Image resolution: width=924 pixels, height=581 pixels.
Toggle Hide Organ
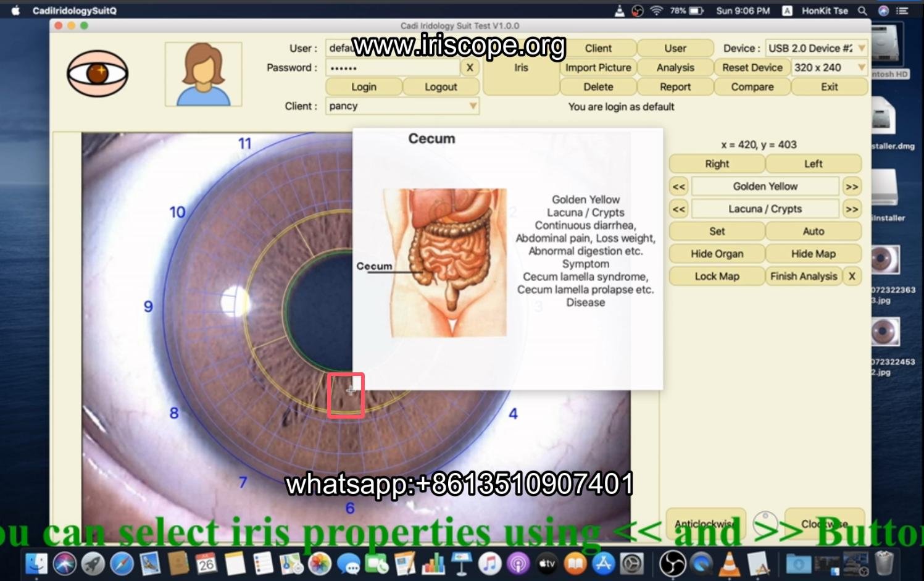click(717, 254)
